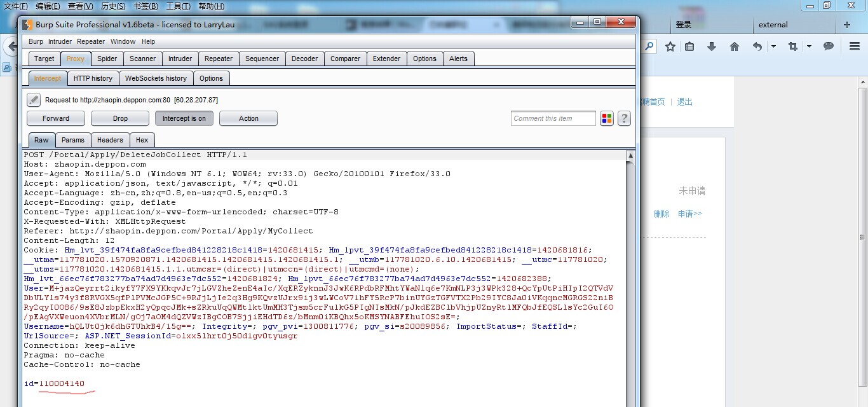
Task: Click the Firefox search magnifier icon
Action: [649, 46]
